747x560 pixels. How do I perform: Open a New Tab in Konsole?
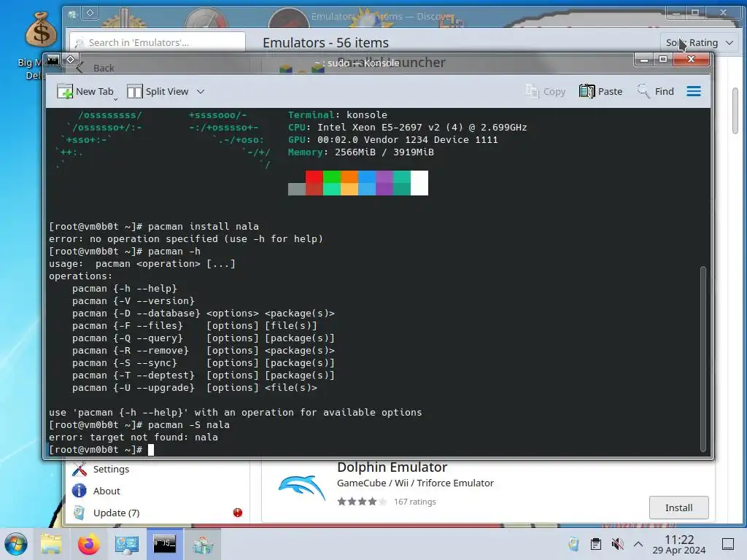[x=85, y=91]
